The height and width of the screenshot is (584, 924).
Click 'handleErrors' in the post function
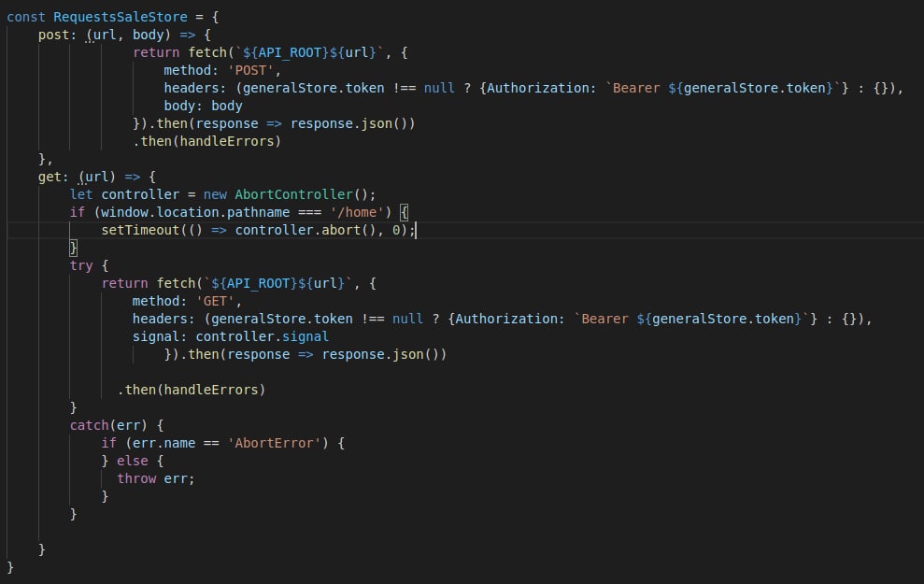click(x=227, y=141)
